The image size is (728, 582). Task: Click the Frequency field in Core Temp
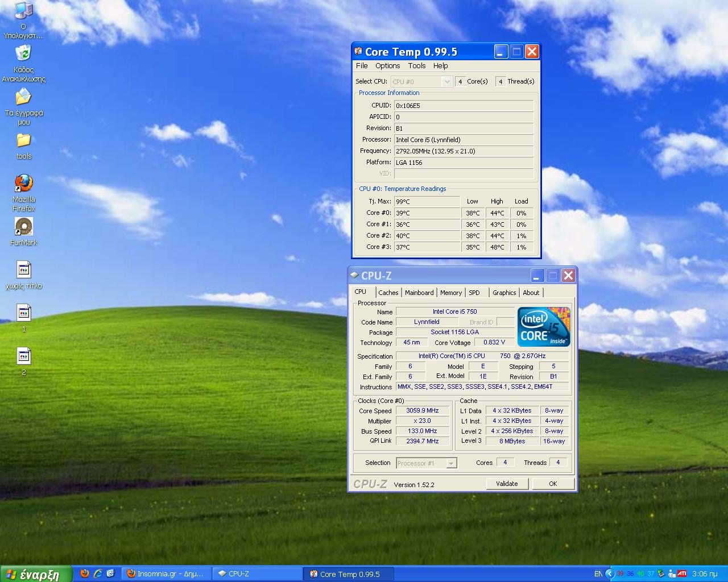pyautogui.click(x=464, y=151)
